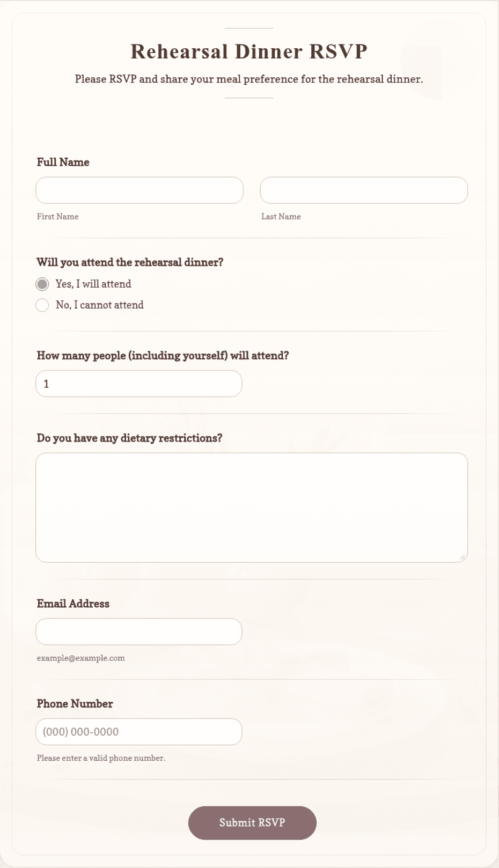Select the "Yes, I will attend" radio button

tap(42, 284)
